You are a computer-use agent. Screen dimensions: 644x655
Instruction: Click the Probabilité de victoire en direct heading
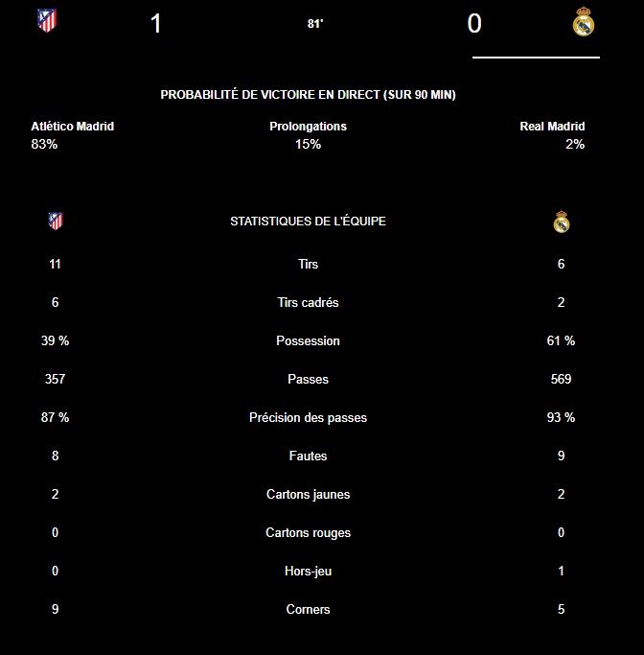click(x=308, y=94)
